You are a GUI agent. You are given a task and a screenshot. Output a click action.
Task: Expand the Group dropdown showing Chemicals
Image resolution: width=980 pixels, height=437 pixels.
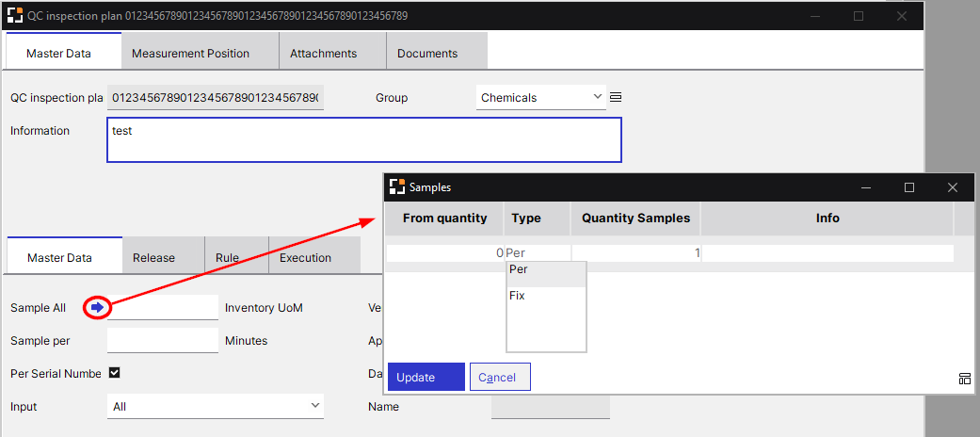(x=541, y=97)
